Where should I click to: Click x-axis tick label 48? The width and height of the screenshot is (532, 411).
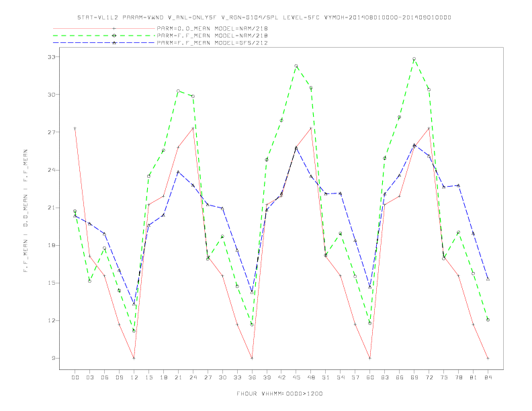[x=311, y=377]
